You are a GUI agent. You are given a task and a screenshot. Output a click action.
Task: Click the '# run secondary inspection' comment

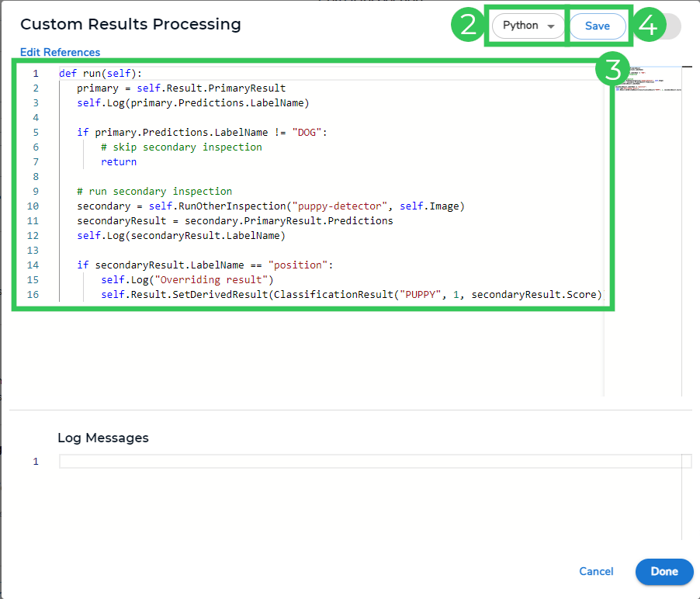154,191
